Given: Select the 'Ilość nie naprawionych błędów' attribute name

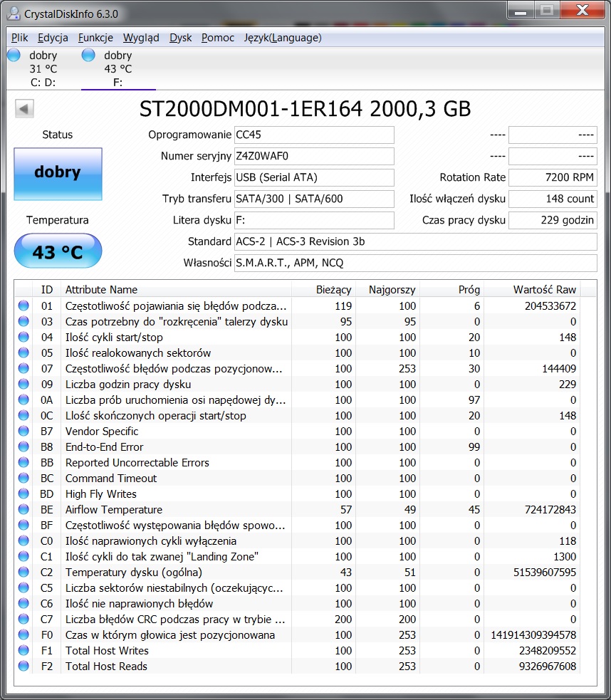Looking at the screenshot, I should 140,604.
